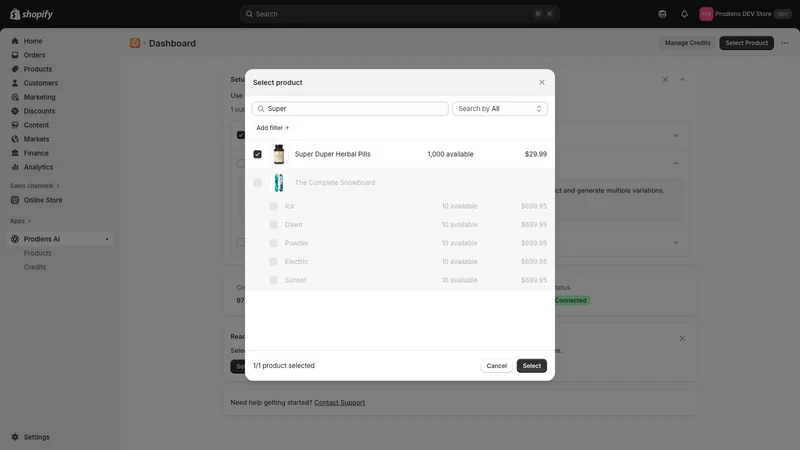Click the sidekick icon beside the bell
The height and width of the screenshot is (450, 800).
click(x=662, y=14)
